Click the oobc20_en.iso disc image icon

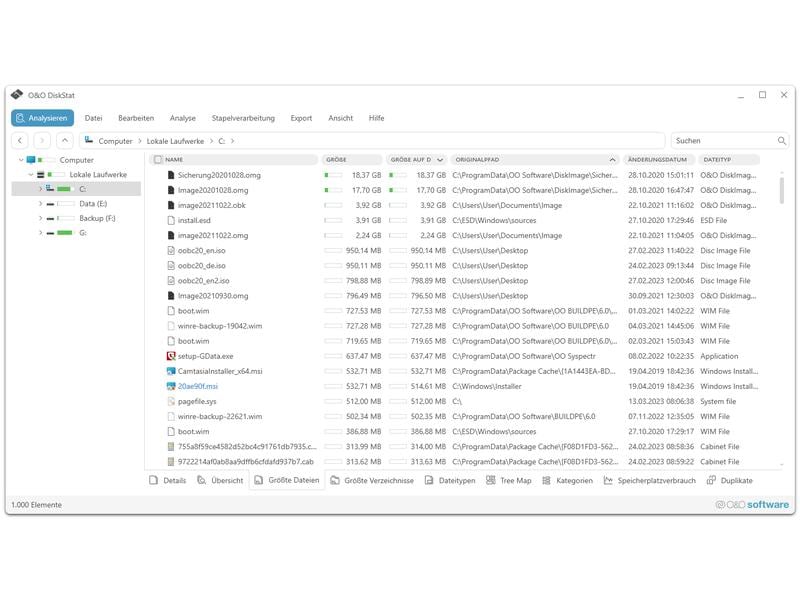coord(171,251)
